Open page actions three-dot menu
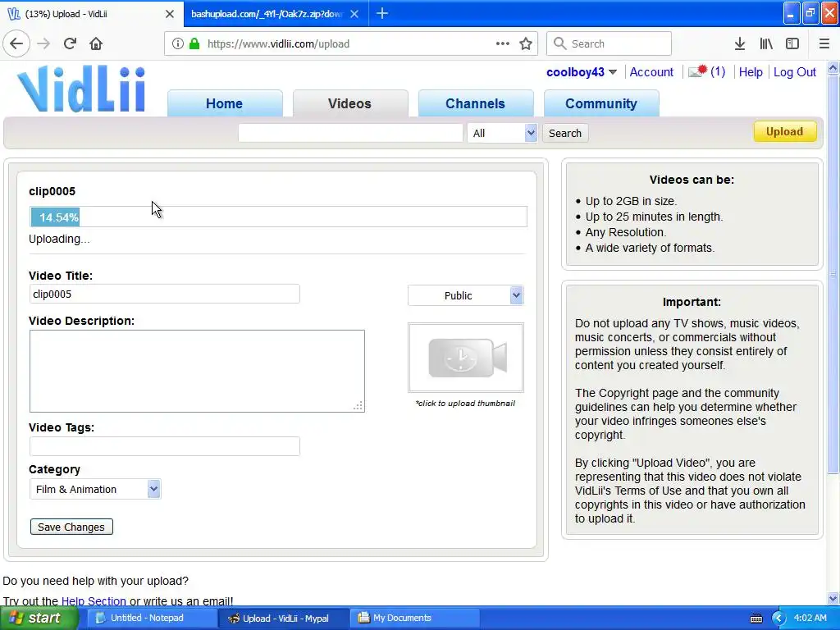The image size is (840, 630). [503, 43]
